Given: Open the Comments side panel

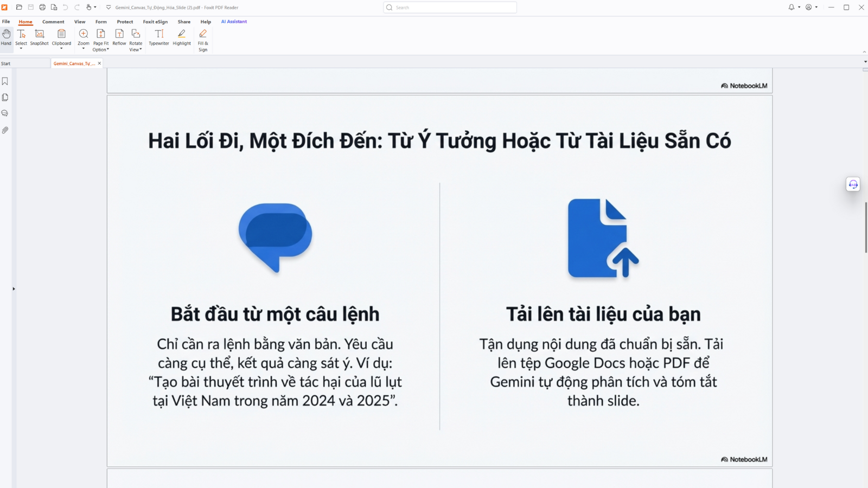Looking at the screenshot, I should [5, 113].
